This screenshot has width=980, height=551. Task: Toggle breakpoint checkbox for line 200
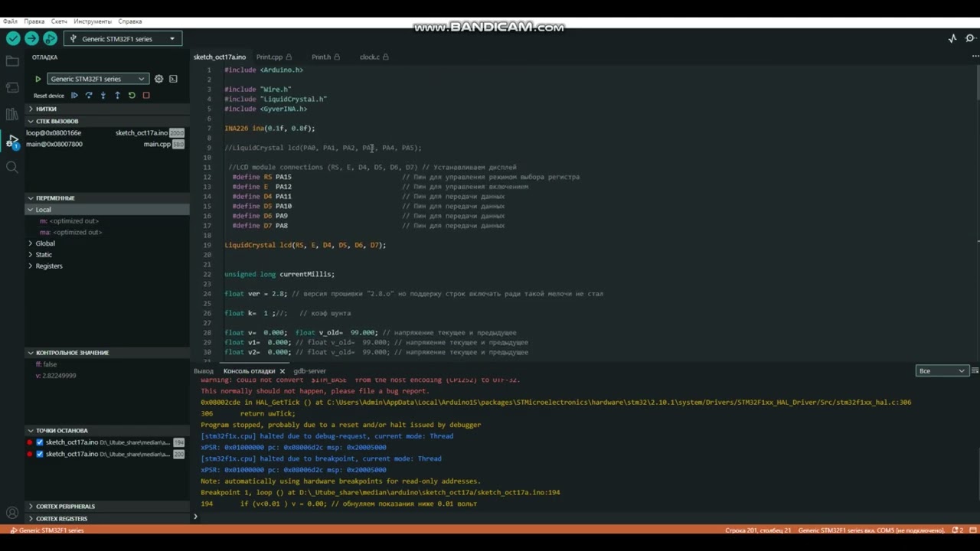pyautogui.click(x=40, y=454)
